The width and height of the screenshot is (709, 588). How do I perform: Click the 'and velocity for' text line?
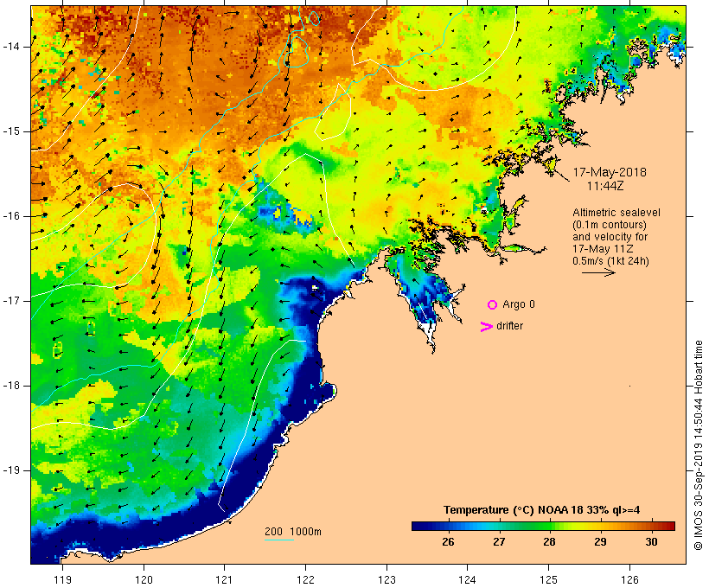[x=610, y=237]
